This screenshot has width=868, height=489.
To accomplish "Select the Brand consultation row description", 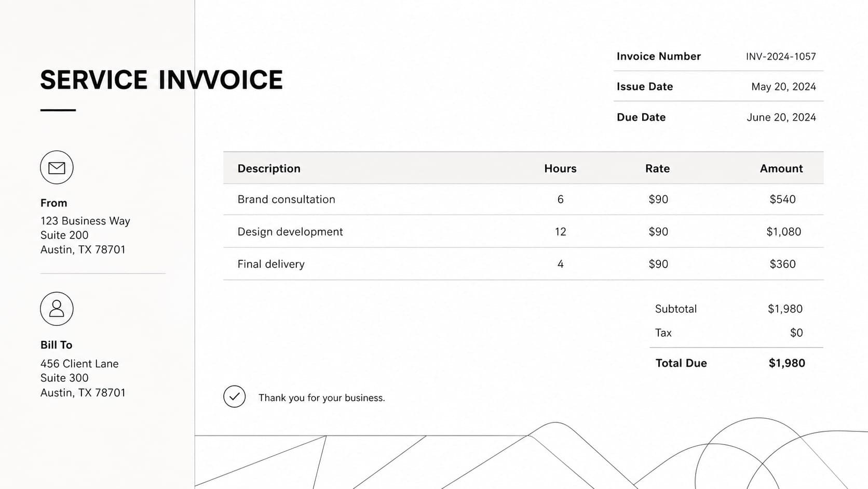I will (286, 199).
